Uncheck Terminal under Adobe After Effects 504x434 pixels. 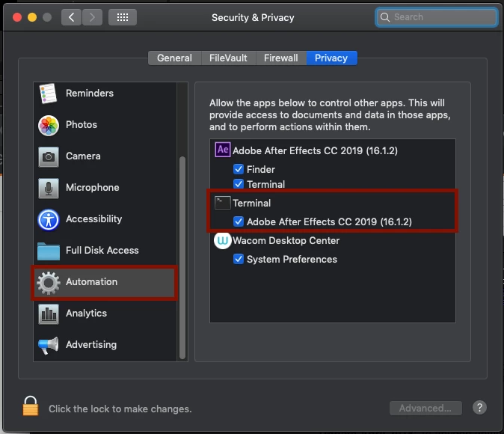coord(239,184)
